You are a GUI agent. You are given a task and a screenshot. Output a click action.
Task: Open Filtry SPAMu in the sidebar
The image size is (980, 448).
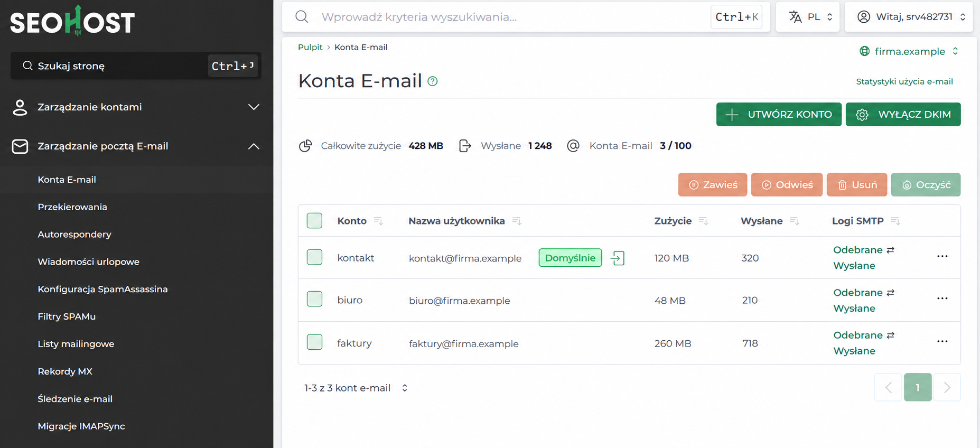pyautogui.click(x=67, y=316)
